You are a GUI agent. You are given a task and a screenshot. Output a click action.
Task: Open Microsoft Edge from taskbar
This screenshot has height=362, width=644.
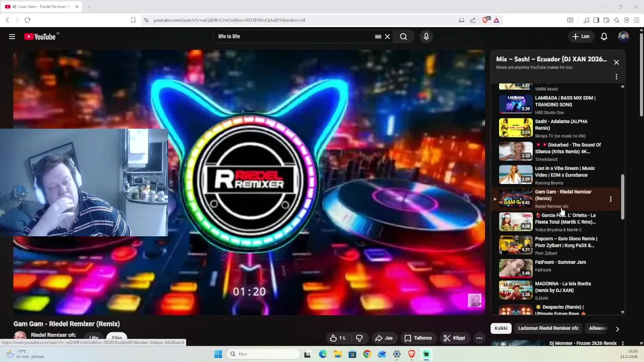click(x=323, y=354)
